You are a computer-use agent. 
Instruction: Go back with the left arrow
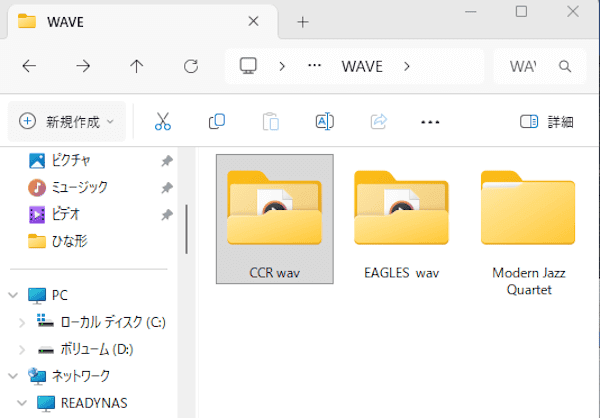click(x=29, y=67)
